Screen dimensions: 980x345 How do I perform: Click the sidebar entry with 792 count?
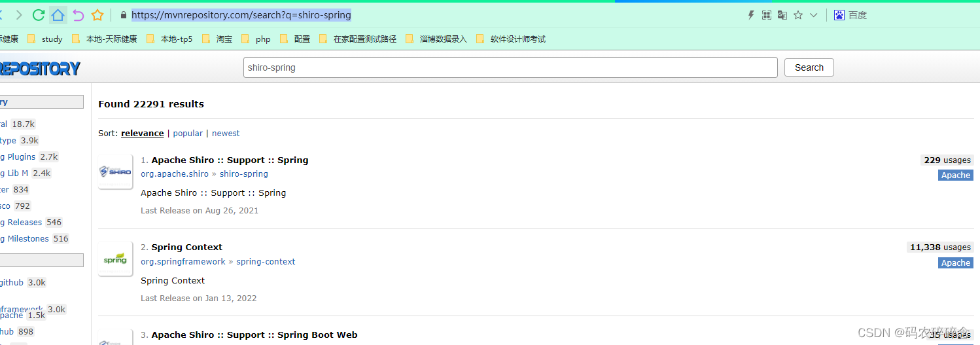tap(16, 206)
